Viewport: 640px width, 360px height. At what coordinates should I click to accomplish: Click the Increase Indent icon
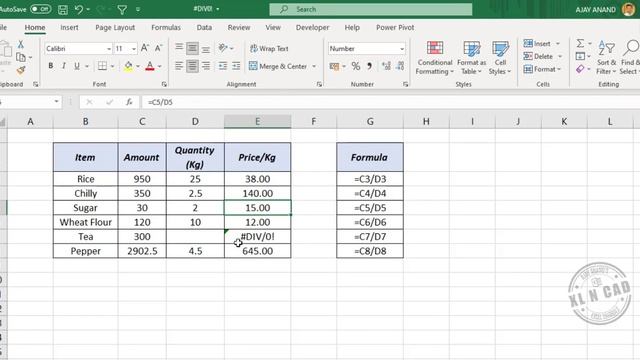(x=236, y=66)
